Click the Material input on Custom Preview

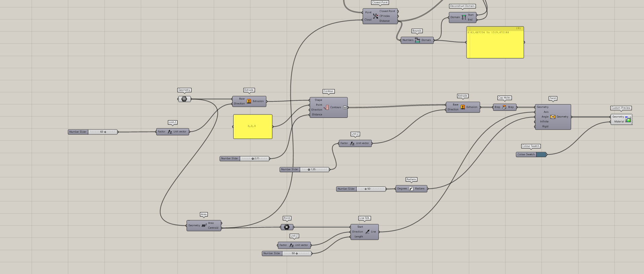[619, 122]
